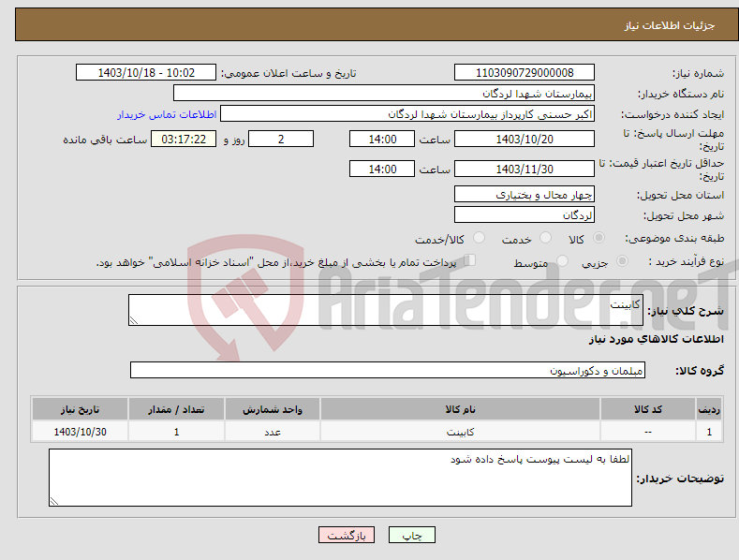
Task: Click the buyer name field بیمارستان شهدا لردگان
Action: point(384,94)
